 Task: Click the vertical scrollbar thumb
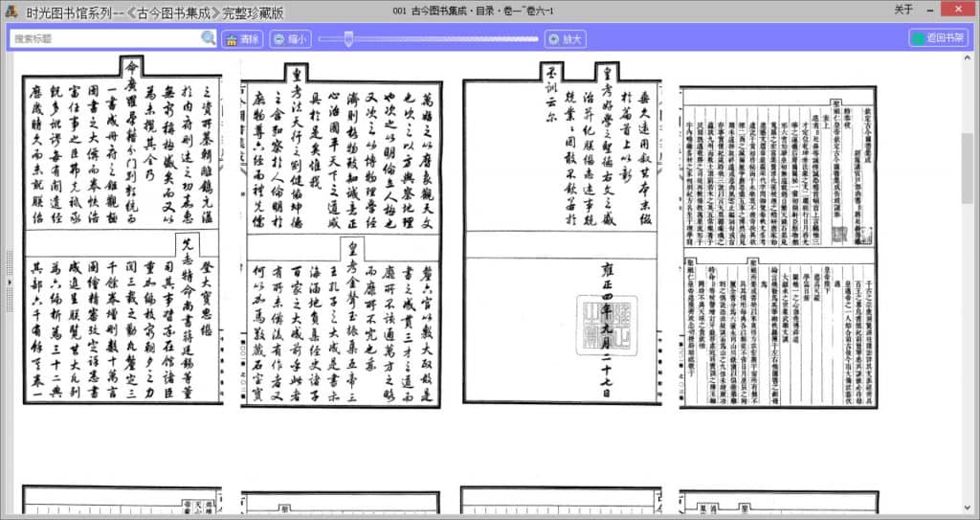pos(967,168)
